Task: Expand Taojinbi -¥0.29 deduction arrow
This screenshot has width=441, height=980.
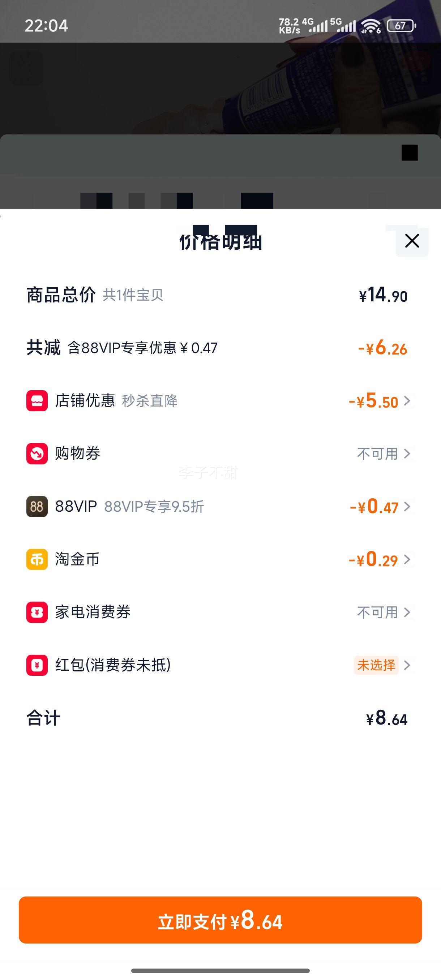Action: [407, 559]
